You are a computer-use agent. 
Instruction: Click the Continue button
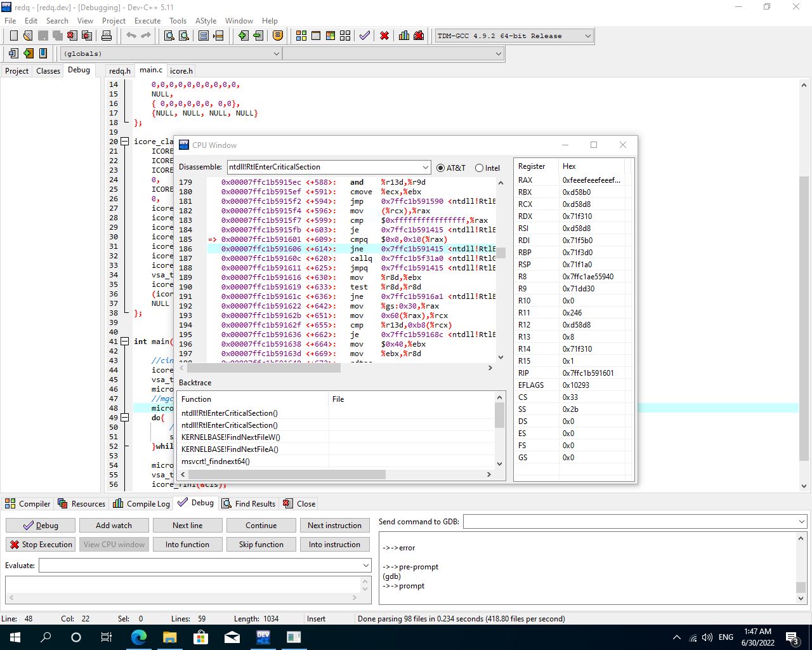point(261,526)
